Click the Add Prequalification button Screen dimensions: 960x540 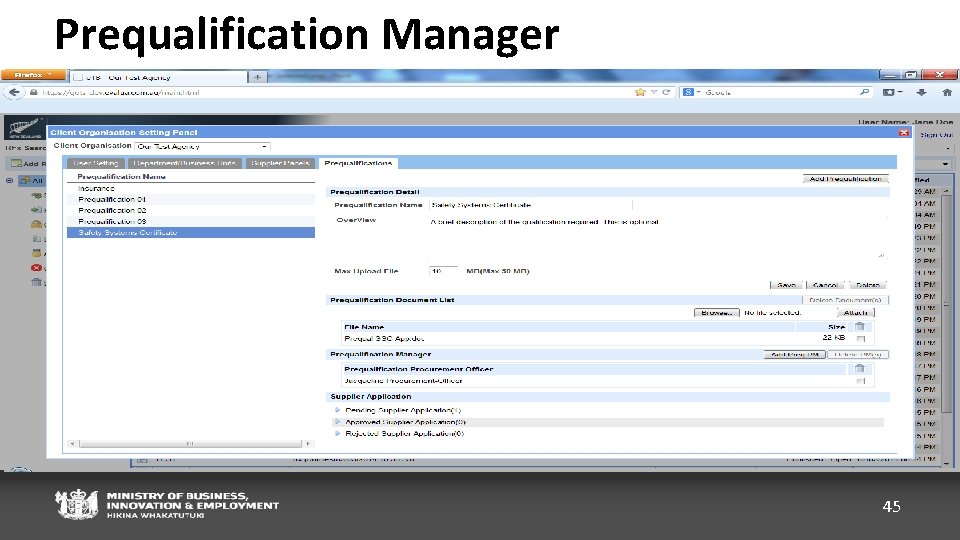coord(845,179)
